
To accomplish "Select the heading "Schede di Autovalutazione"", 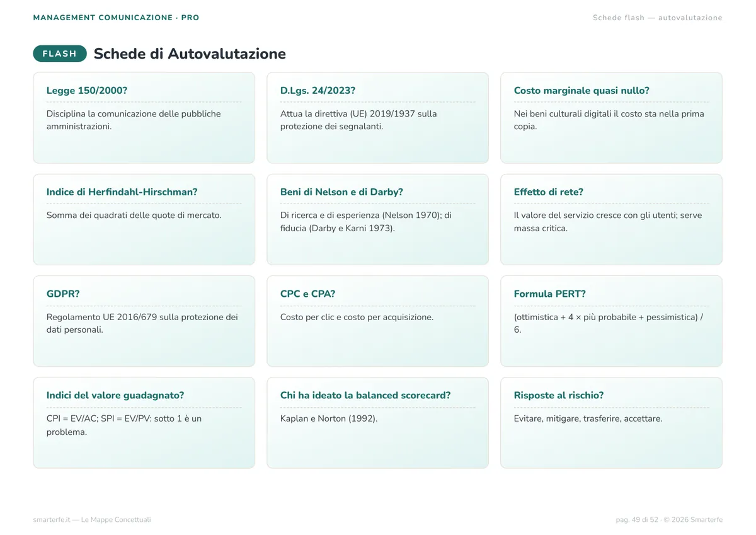I will coord(190,54).
